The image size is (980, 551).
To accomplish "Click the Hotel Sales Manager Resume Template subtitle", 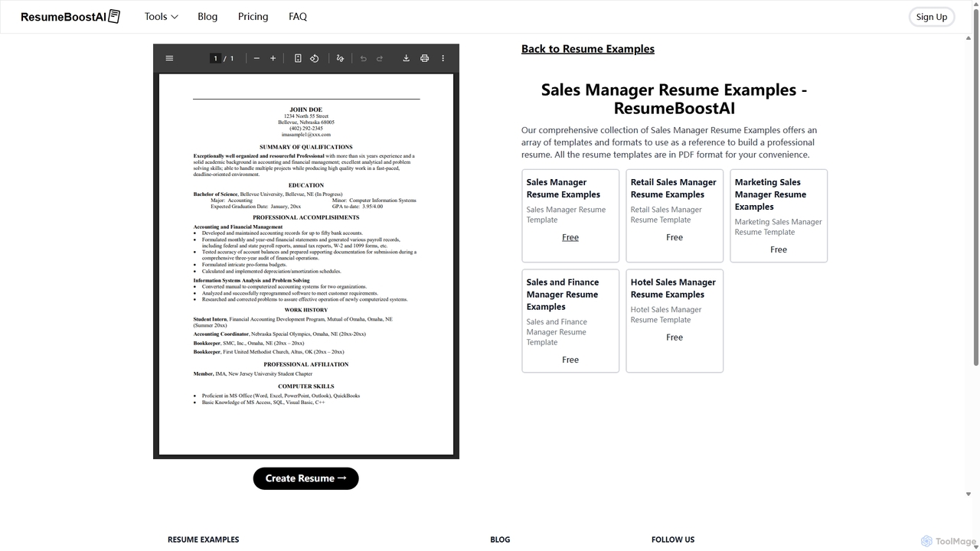I will 666,315.
